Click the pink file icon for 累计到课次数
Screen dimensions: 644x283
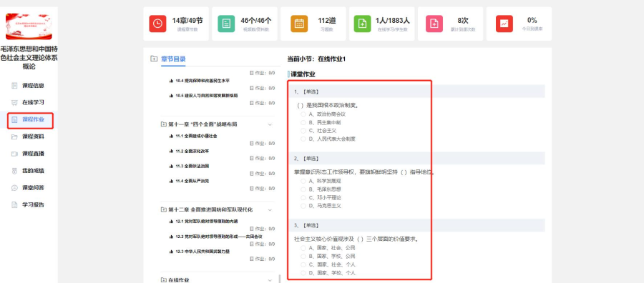pos(434,24)
